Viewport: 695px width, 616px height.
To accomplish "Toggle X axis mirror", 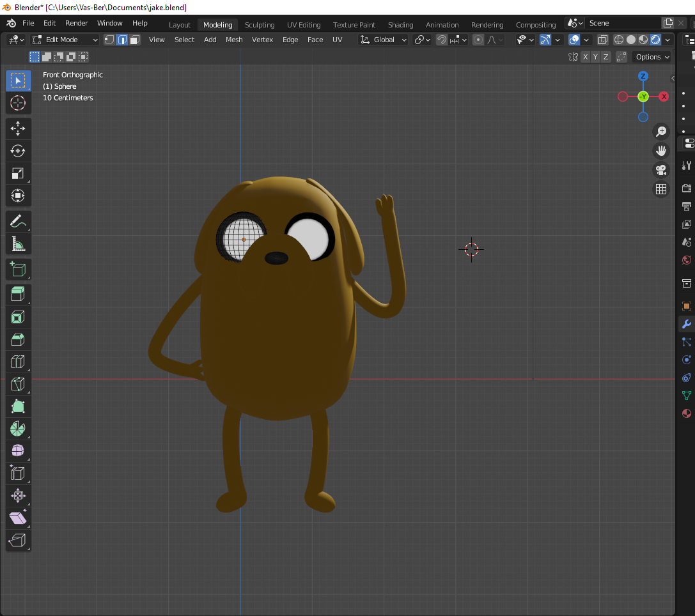I will point(586,57).
